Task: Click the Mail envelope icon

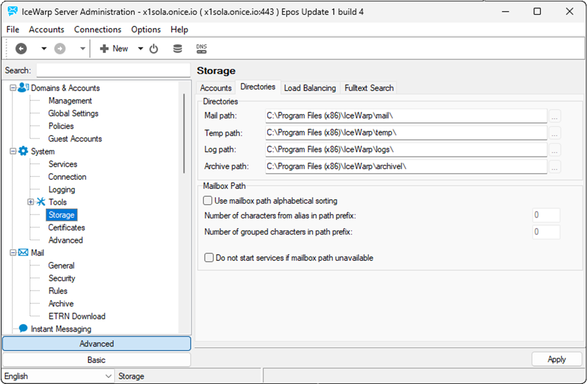Action: [23, 253]
